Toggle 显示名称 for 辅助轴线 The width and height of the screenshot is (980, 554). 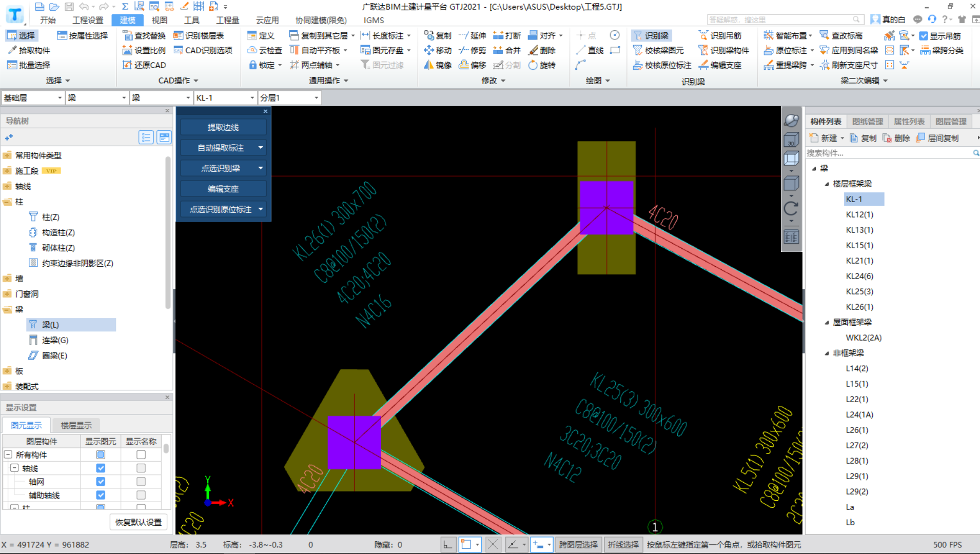pyautogui.click(x=141, y=495)
